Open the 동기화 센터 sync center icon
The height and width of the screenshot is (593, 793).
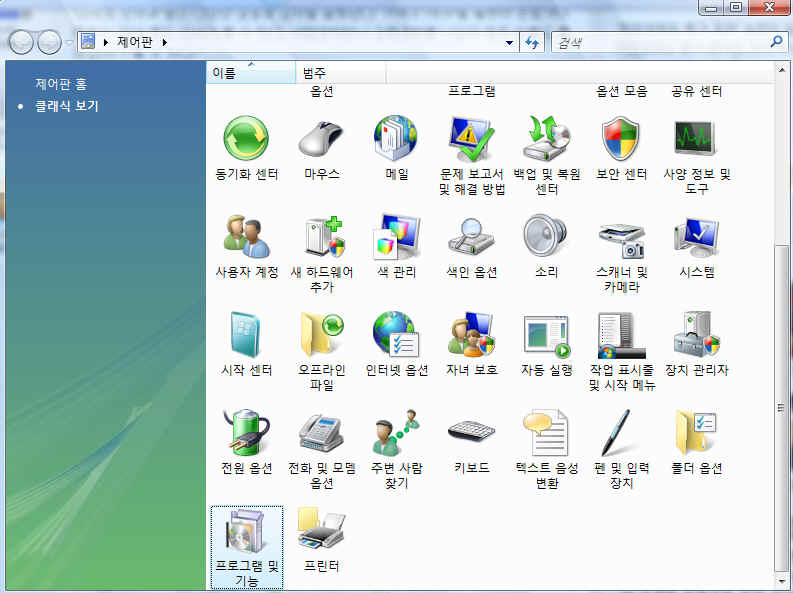tap(247, 139)
